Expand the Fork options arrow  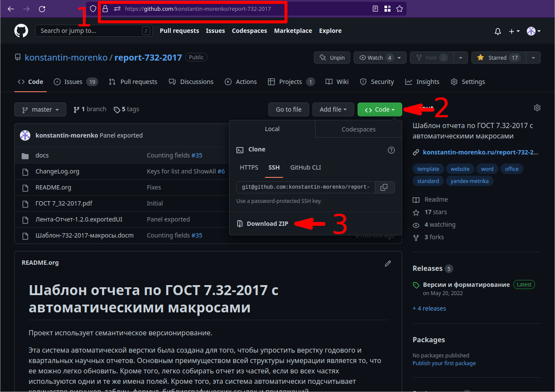[461, 58]
